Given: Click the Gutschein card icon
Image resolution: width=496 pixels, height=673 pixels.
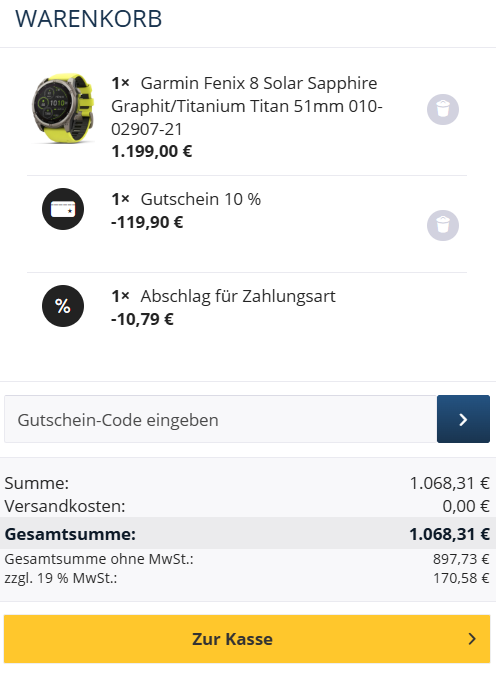Looking at the screenshot, I should point(63,209).
